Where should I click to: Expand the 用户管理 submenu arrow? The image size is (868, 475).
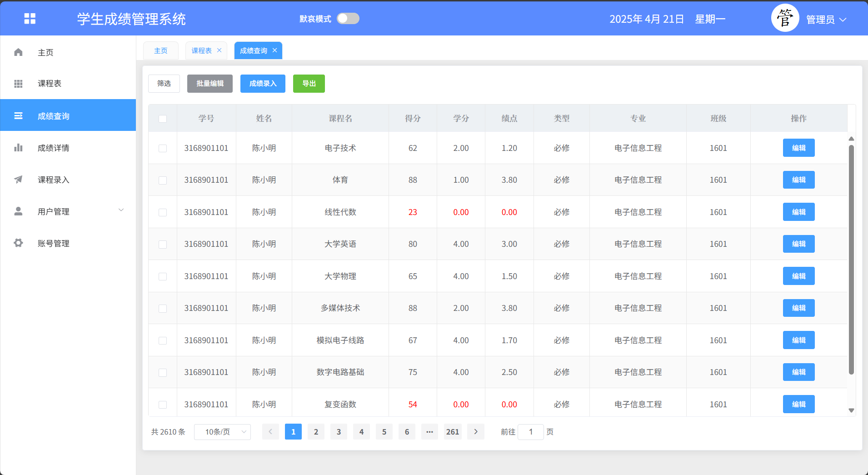click(121, 210)
